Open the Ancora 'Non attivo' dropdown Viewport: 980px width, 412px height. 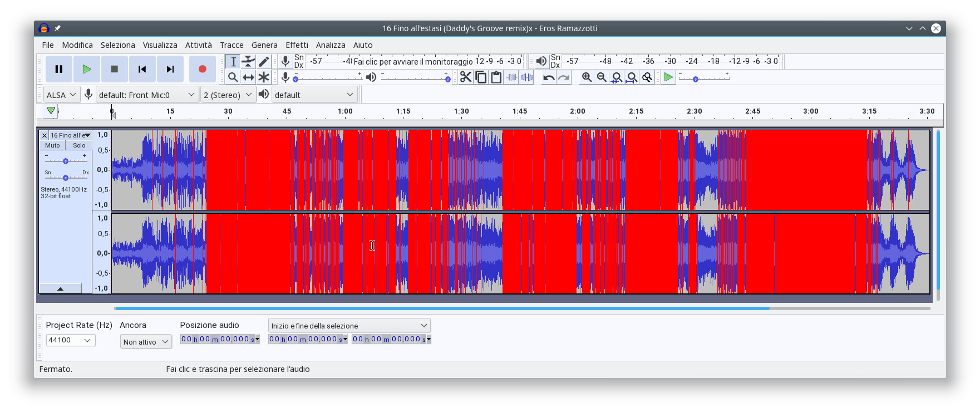146,342
